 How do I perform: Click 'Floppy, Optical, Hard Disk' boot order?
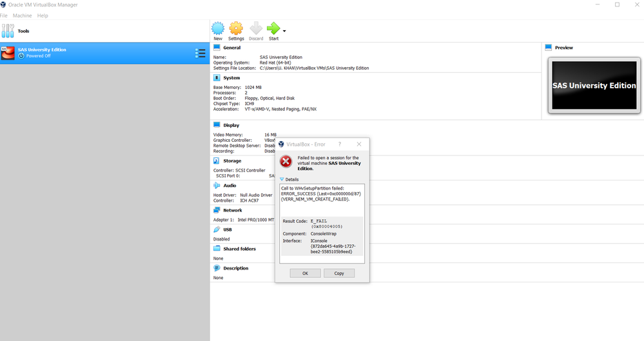tap(269, 98)
